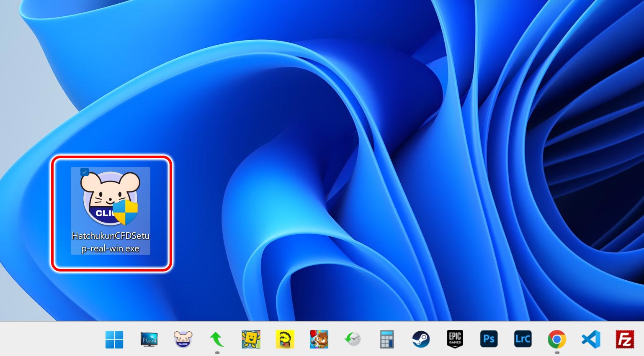Open Adobe Lightroom Classic from taskbar
This screenshot has width=644, height=356.
click(x=523, y=339)
